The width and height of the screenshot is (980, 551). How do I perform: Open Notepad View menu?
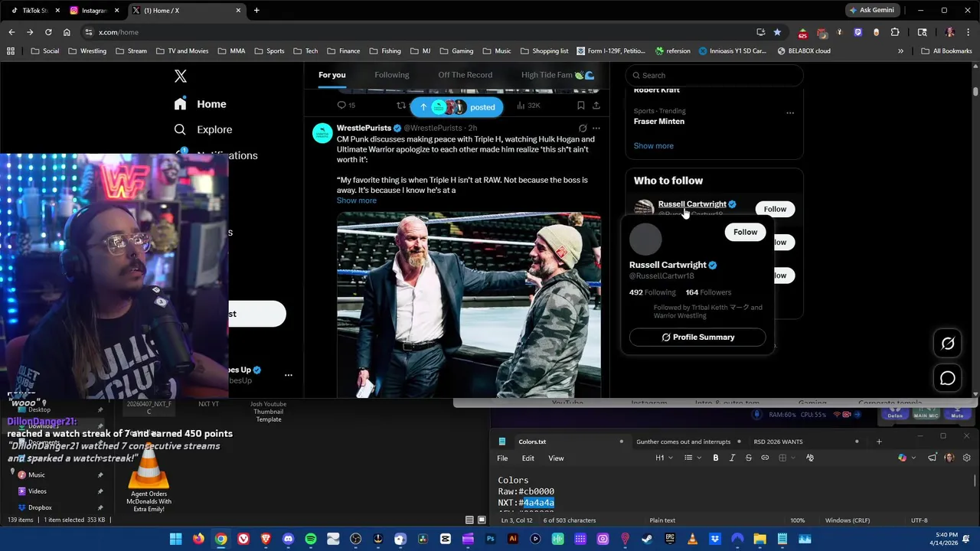pyautogui.click(x=556, y=458)
